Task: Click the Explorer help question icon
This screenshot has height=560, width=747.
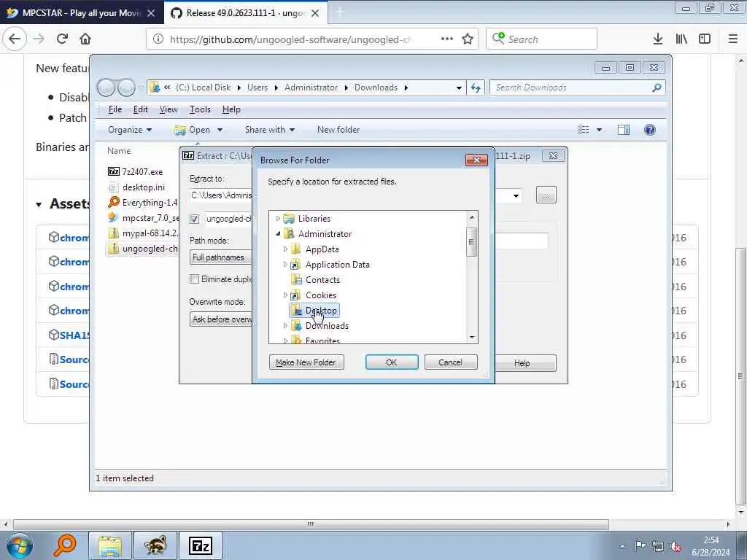Action: [x=650, y=130]
